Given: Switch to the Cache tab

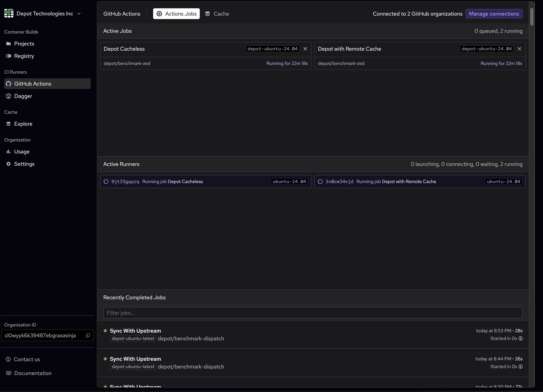Looking at the screenshot, I should click(217, 14).
